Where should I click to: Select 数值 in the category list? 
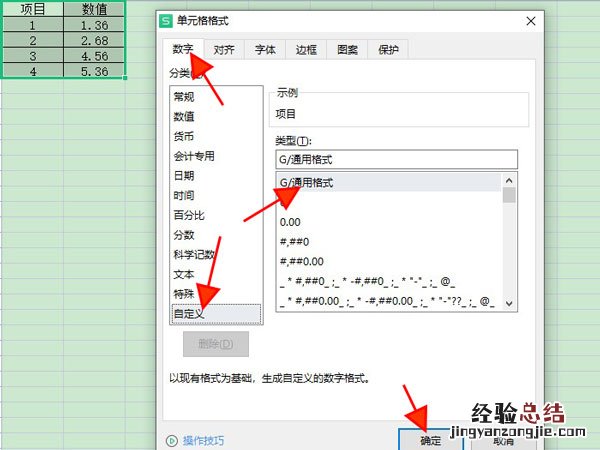click(x=185, y=117)
